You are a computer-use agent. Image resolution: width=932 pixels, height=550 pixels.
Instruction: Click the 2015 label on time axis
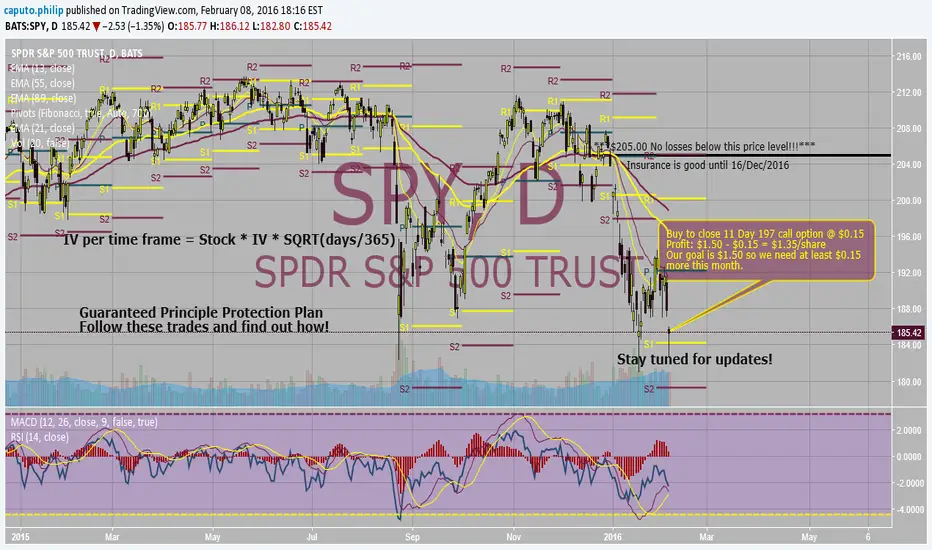tap(20, 536)
